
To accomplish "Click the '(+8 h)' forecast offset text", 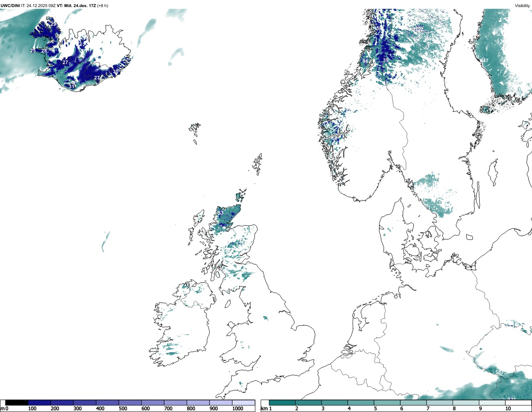I will (x=103, y=6).
